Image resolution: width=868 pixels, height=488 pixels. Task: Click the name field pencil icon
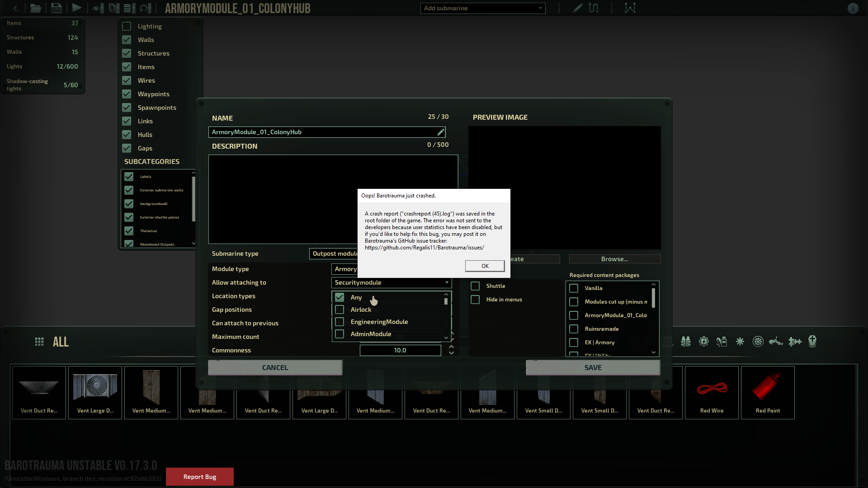(441, 132)
